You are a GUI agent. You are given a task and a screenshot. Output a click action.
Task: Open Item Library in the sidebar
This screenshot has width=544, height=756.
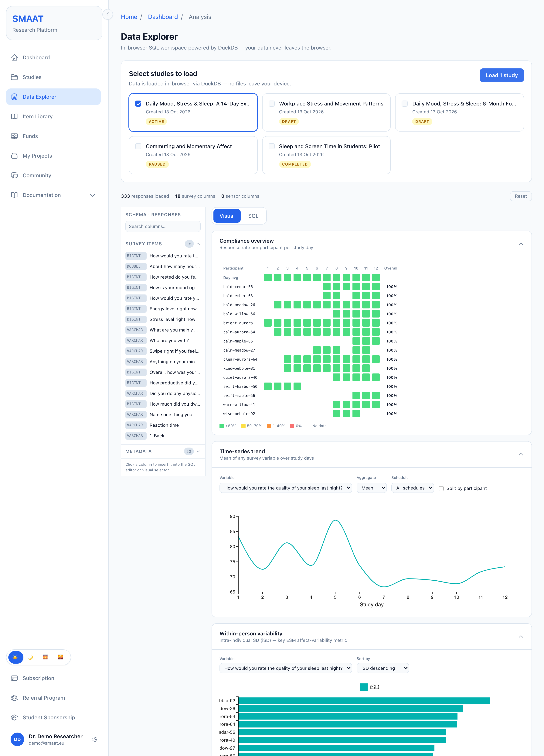click(x=53, y=116)
